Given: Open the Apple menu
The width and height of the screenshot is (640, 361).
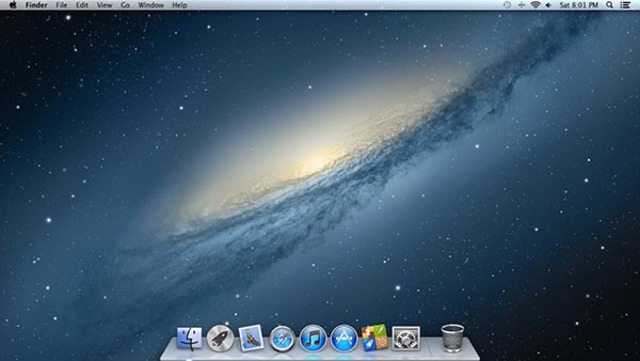Looking at the screenshot, I should coord(13,5).
